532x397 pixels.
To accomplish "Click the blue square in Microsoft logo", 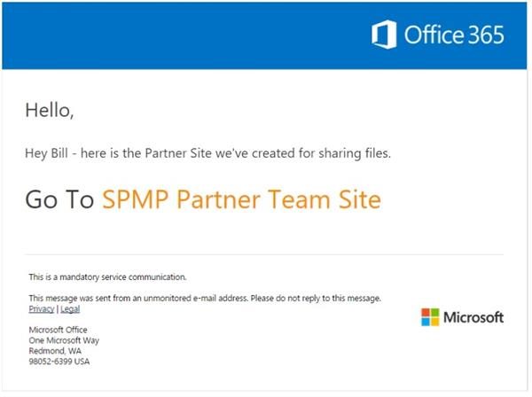I will click(x=426, y=322).
